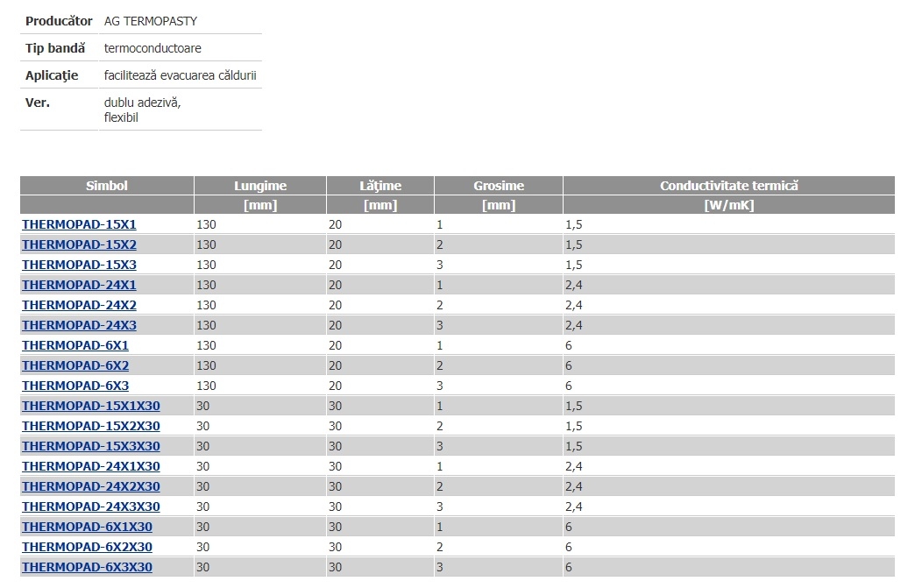The height and width of the screenshot is (588, 915).
Task: Open the THERMOPAD-24X3 product link
Action: click(79, 325)
